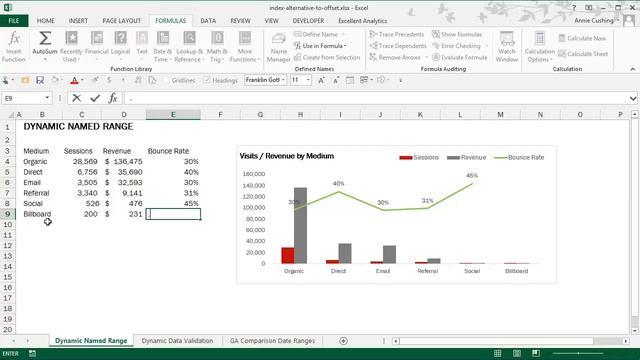
Task: Switch to DEVELOPER ribbon tab
Action: click(308, 21)
